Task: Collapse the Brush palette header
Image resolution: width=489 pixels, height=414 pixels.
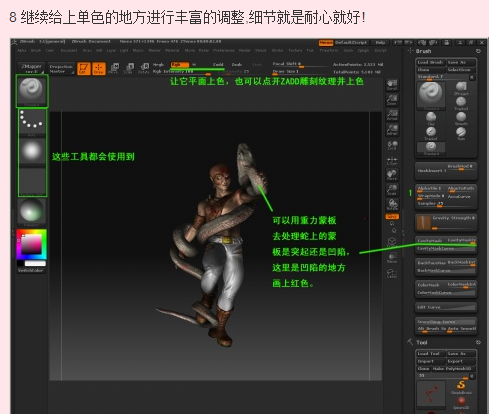Action: click(x=424, y=51)
